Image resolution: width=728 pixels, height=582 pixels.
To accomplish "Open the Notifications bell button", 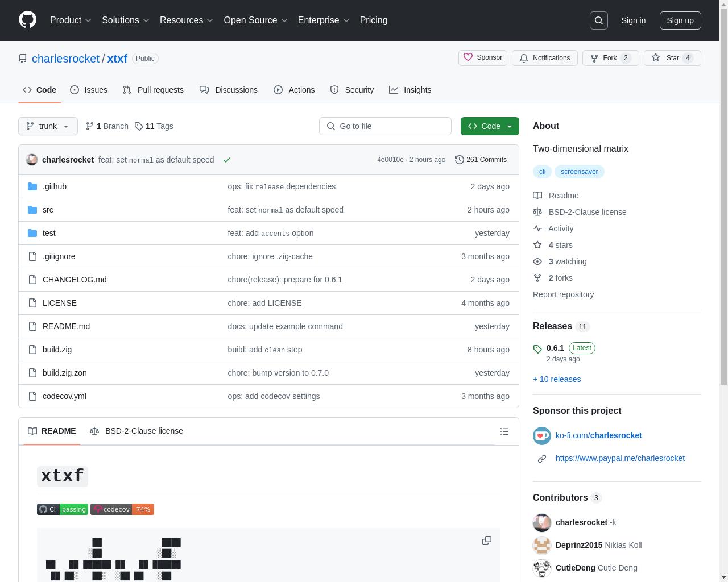I will [x=545, y=58].
